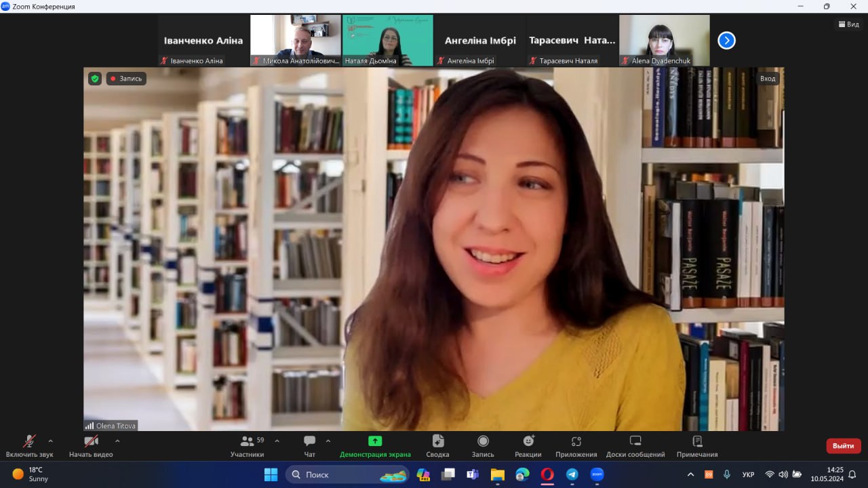The height and width of the screenshot is (488, 868).
Task: Select Микола Анатолійович video thumbnail
Action: pyautogui.click(x=296, y=41)
